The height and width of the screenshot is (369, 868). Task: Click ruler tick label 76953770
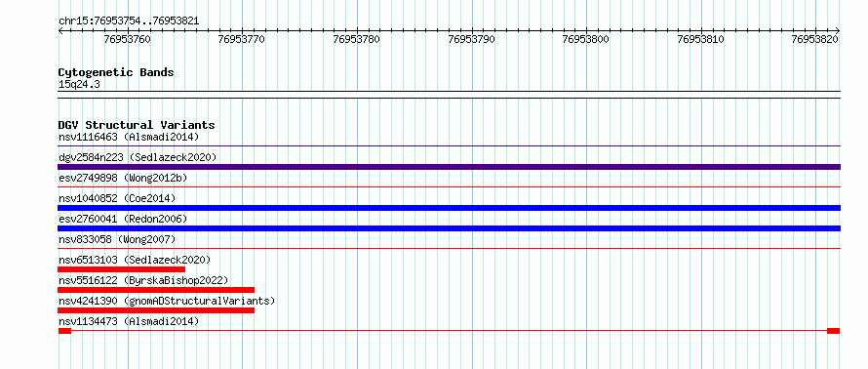click(241, 39)
